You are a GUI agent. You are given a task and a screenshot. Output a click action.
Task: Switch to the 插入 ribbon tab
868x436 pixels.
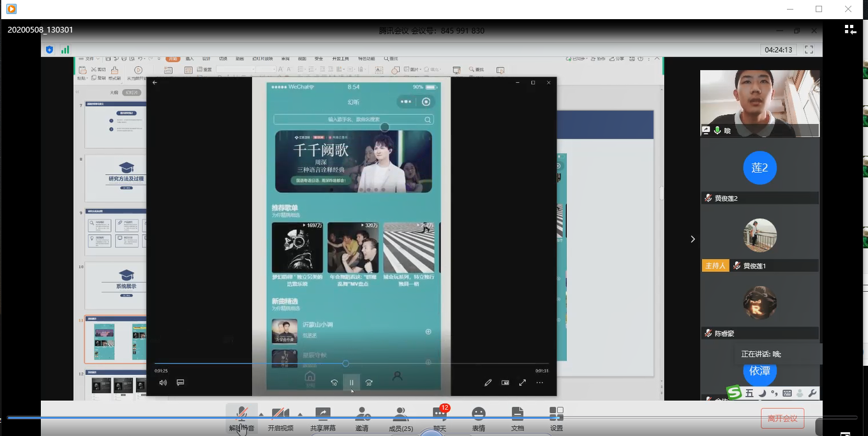(189, 59)
